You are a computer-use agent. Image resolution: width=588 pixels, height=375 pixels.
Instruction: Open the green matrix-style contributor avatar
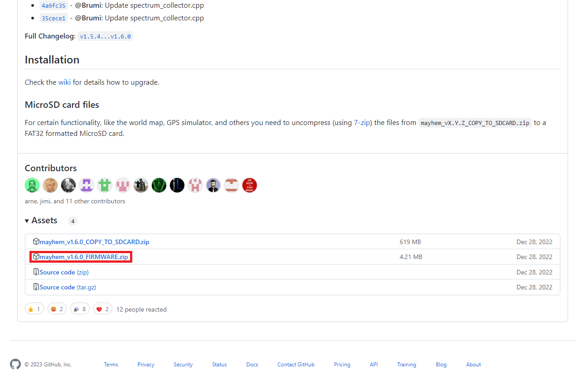(x=159, y=185)
